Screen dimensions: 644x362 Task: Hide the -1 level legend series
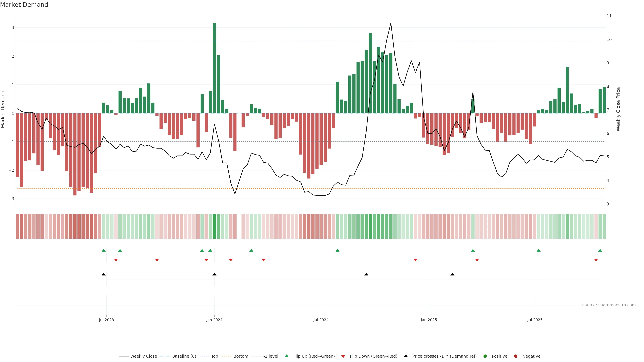(x=271, y=356)
